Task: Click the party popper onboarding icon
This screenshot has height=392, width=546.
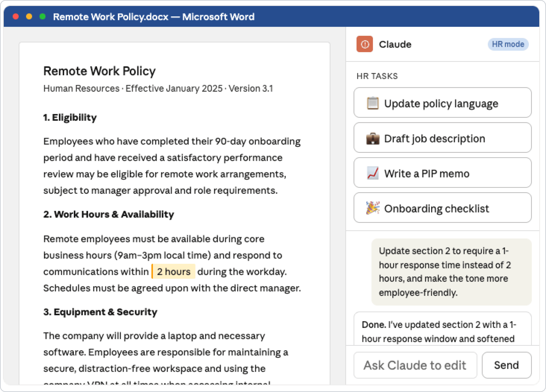Action: (x=373, y=208)
